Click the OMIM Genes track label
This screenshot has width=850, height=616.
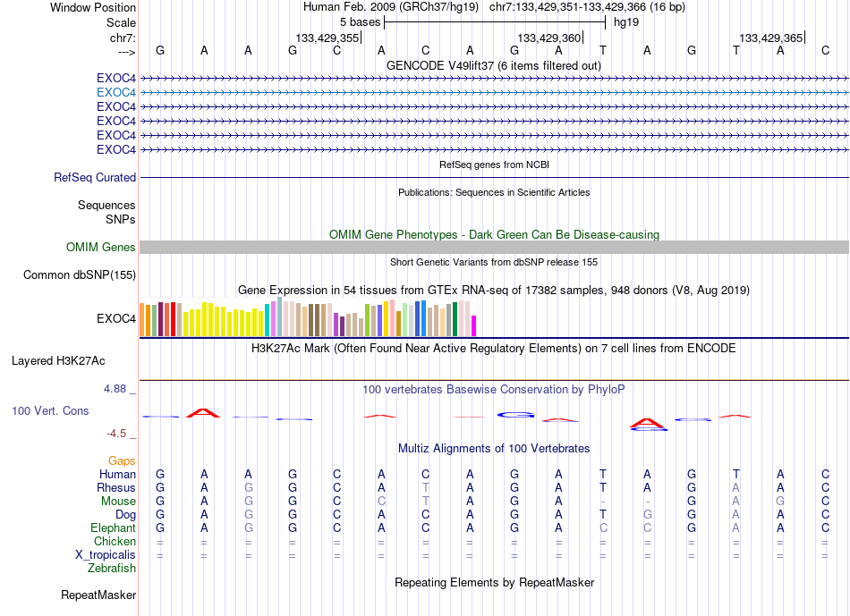pos(101,247)
